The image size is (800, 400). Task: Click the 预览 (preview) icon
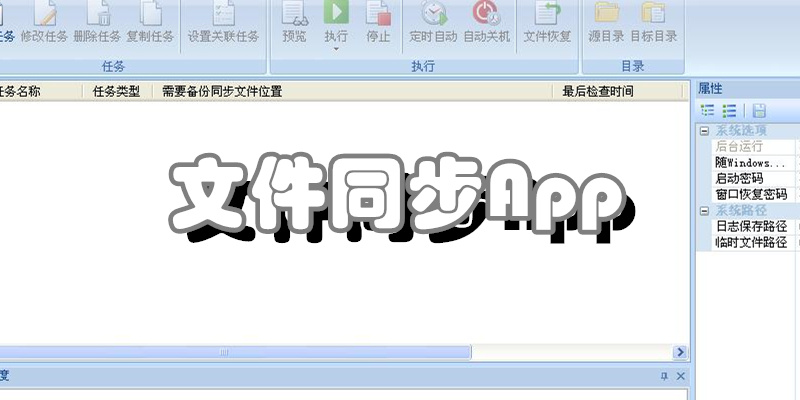click(295, 13)
